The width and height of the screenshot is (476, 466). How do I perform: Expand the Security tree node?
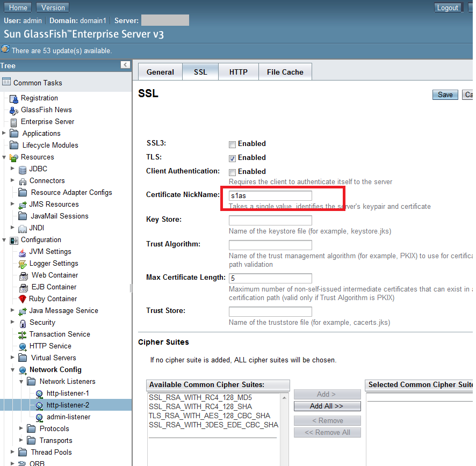pyautogui.click(x=12, y=322)
